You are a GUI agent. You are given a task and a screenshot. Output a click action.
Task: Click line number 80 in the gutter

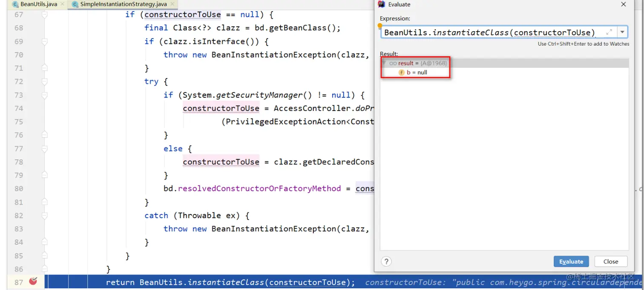19,188
